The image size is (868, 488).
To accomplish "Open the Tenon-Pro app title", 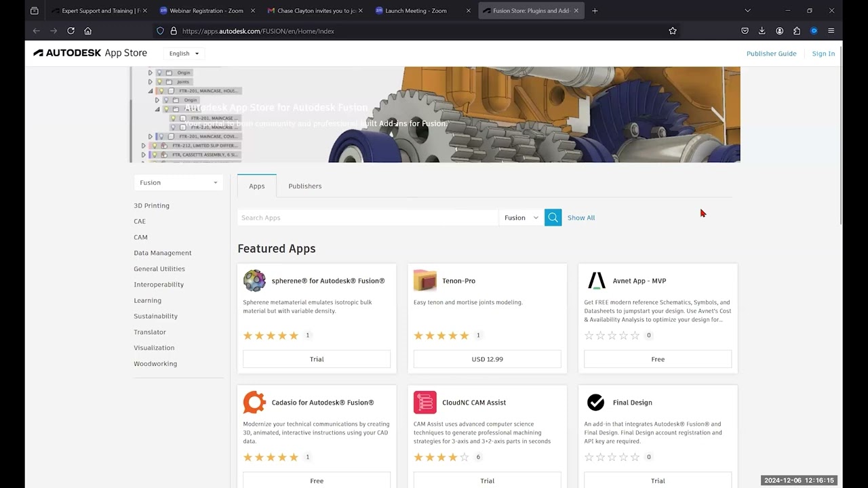I will [458, 281].
